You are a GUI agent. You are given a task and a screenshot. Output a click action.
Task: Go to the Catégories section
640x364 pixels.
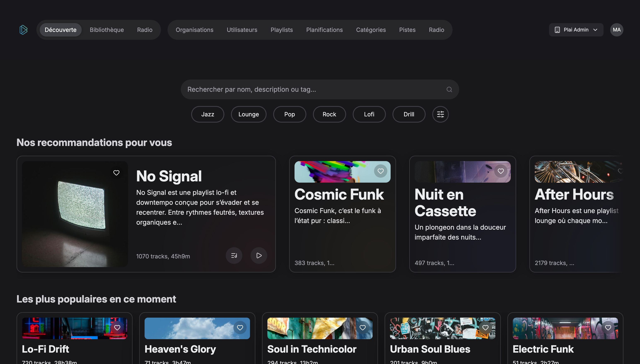(371, 30)
